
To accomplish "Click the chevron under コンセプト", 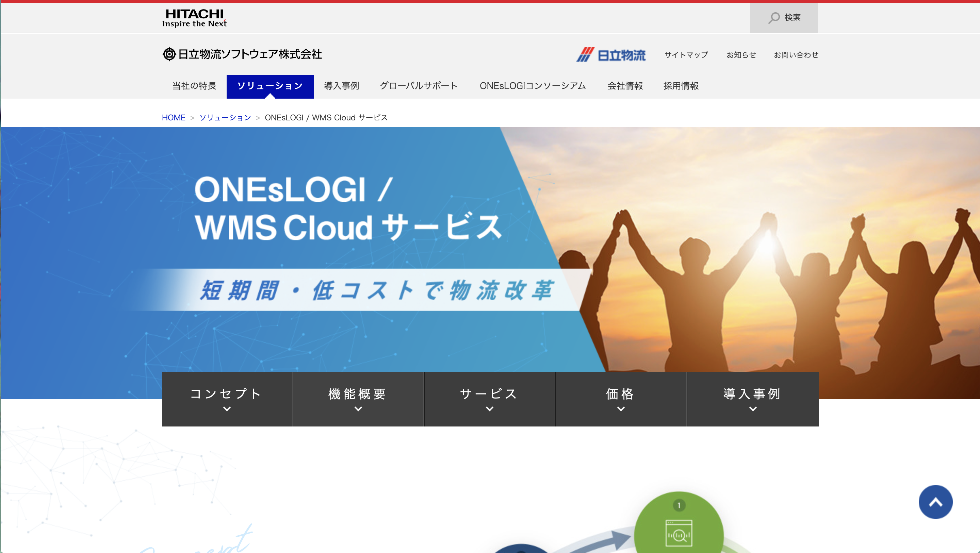I will 227,409.
